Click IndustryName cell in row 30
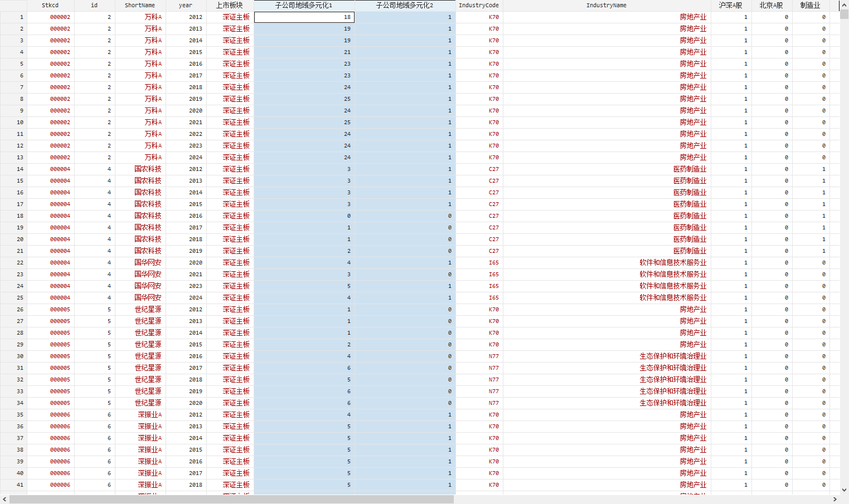 click(x=607, y=356)
